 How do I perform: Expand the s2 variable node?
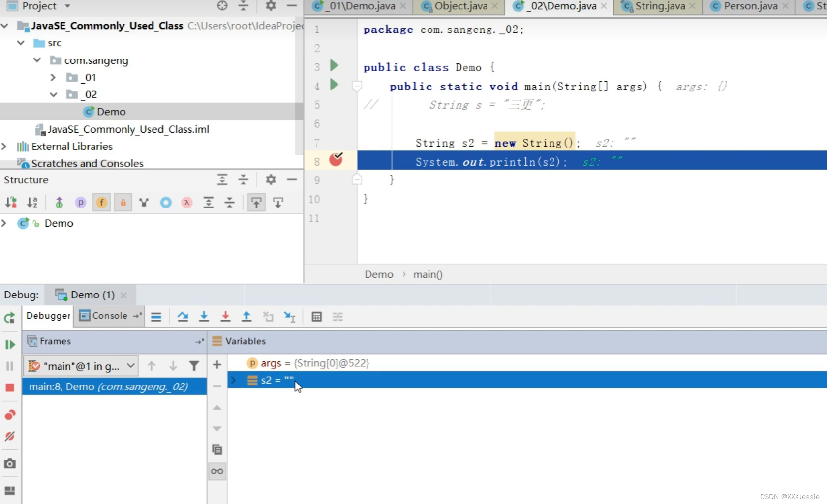[234, 380]
